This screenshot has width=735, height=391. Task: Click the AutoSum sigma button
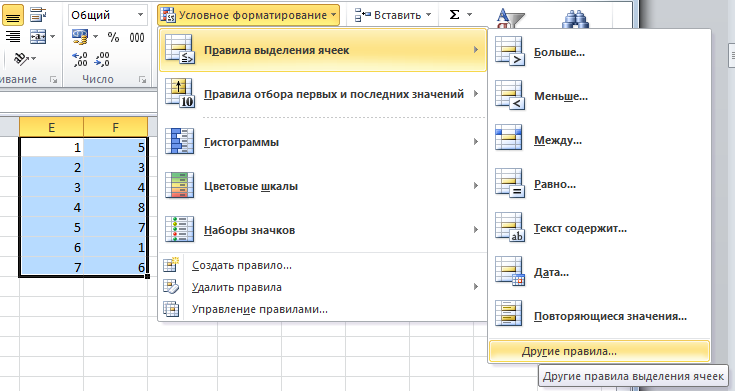click(x=454, y=15)
